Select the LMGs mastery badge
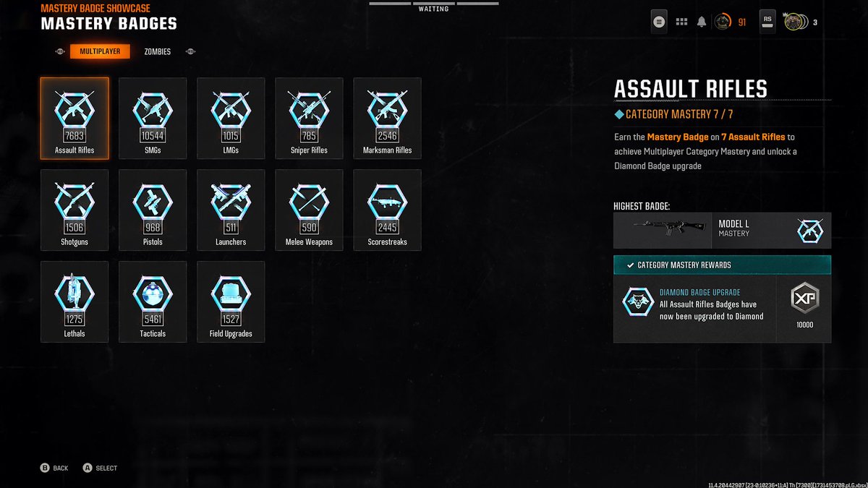 coord(231,119)
